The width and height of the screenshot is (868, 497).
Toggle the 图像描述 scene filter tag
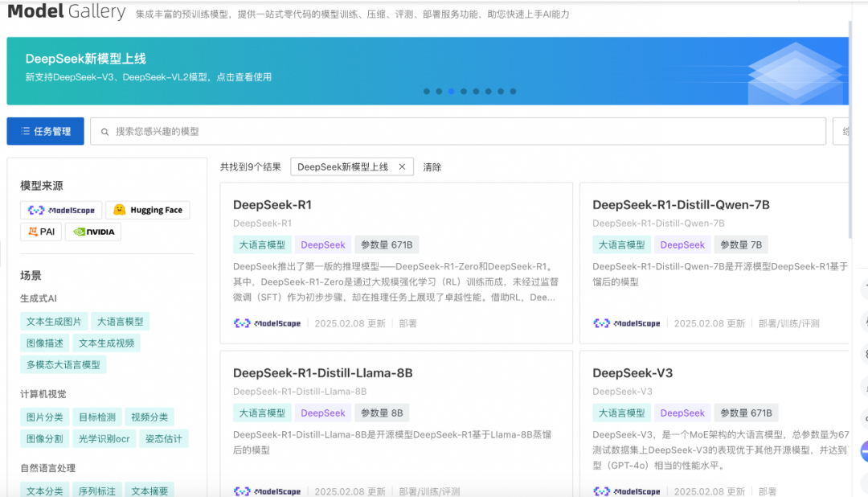[45, 343]
